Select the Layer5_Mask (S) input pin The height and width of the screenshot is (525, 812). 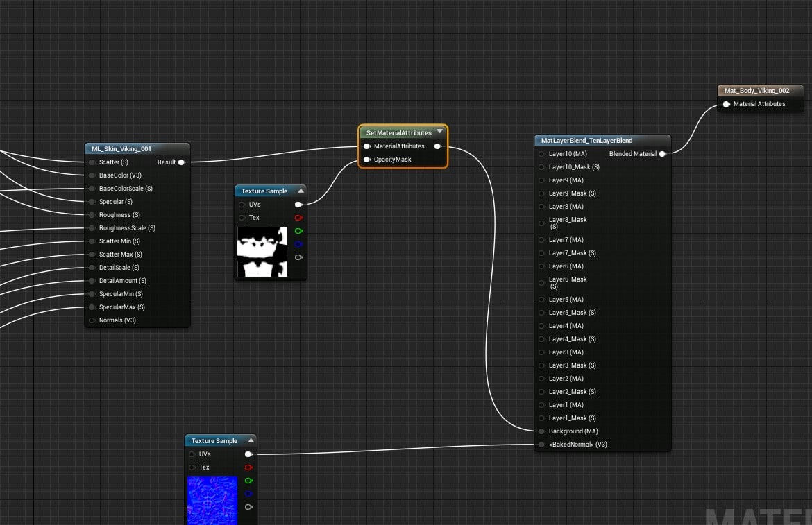(x=541, y=313)
